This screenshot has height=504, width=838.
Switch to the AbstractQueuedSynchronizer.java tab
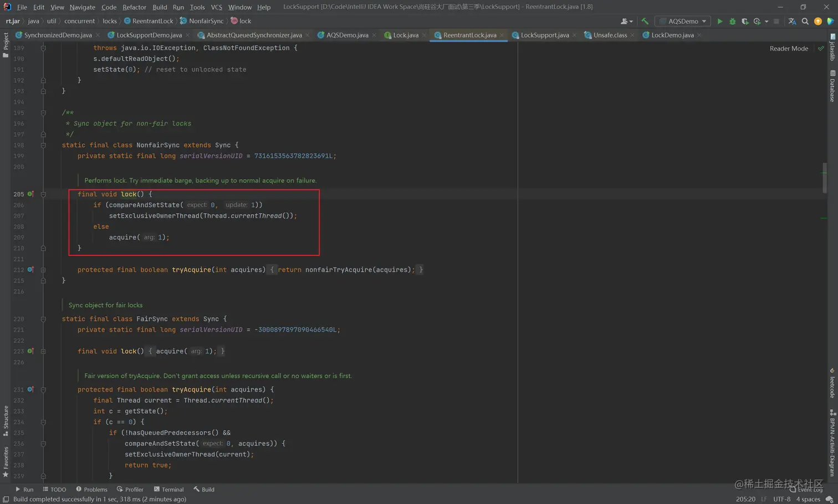(254, 35)
